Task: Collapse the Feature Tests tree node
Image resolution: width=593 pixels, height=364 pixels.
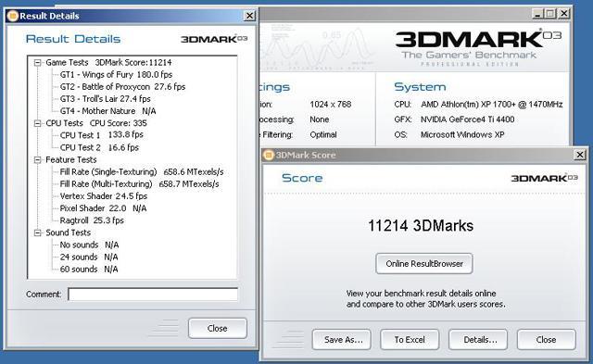Action: click(37, 160)
